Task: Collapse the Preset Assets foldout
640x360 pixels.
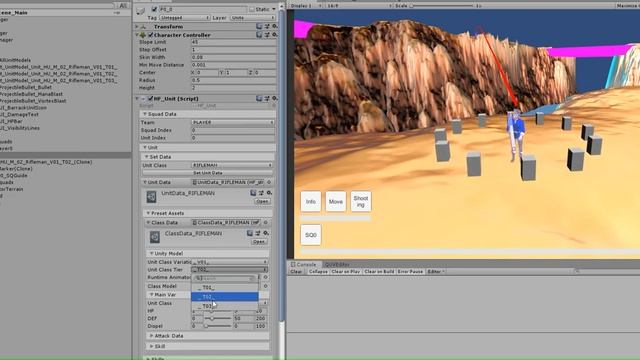Action: pos(148,213)
